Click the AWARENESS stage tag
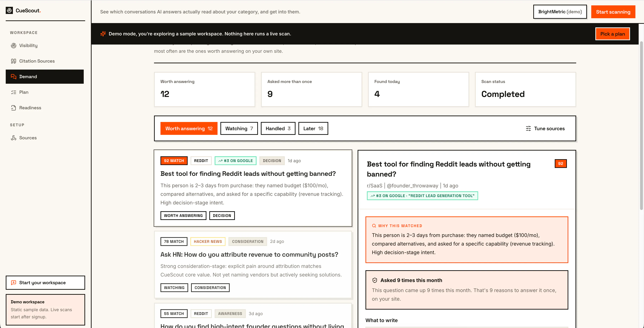Image resolution: width=644 pixels, height=328 pixels. (230, 314)
